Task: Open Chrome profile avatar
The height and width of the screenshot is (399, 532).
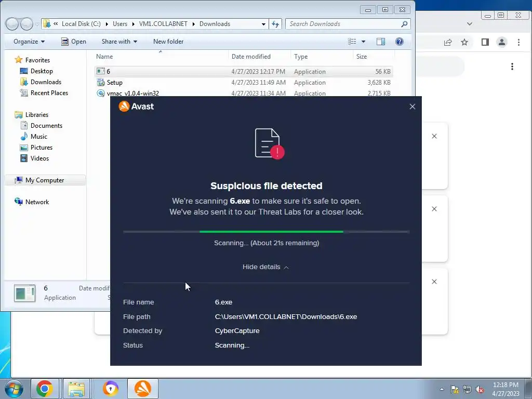Action: coord(502,42)
